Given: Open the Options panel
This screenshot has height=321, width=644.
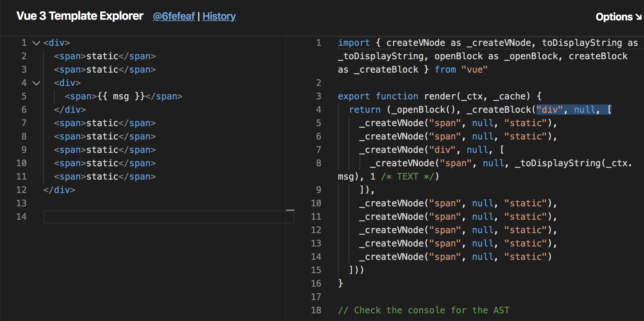Looking at the screenshot, I should point(618,17).
